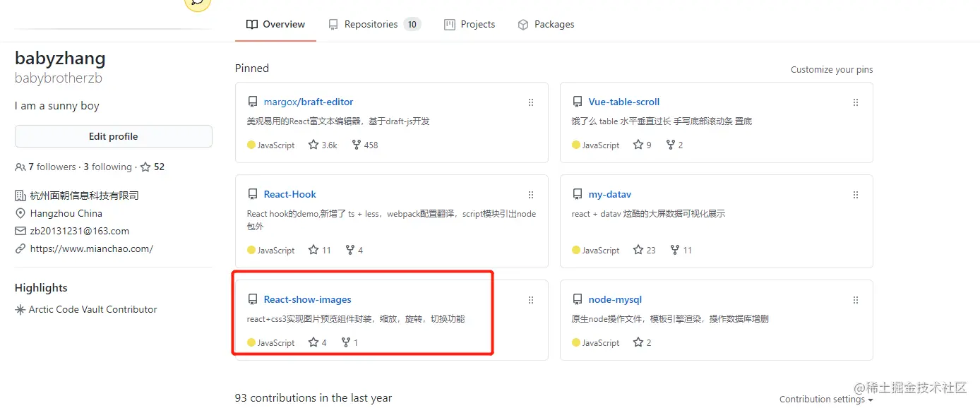Click the I am a sunny boy bio

[57, 106]
